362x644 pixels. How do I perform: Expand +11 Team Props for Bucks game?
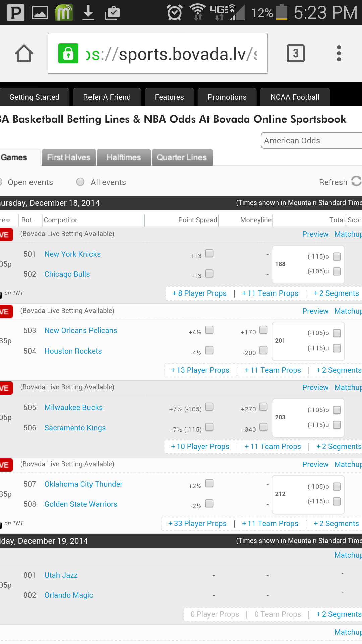273,447
